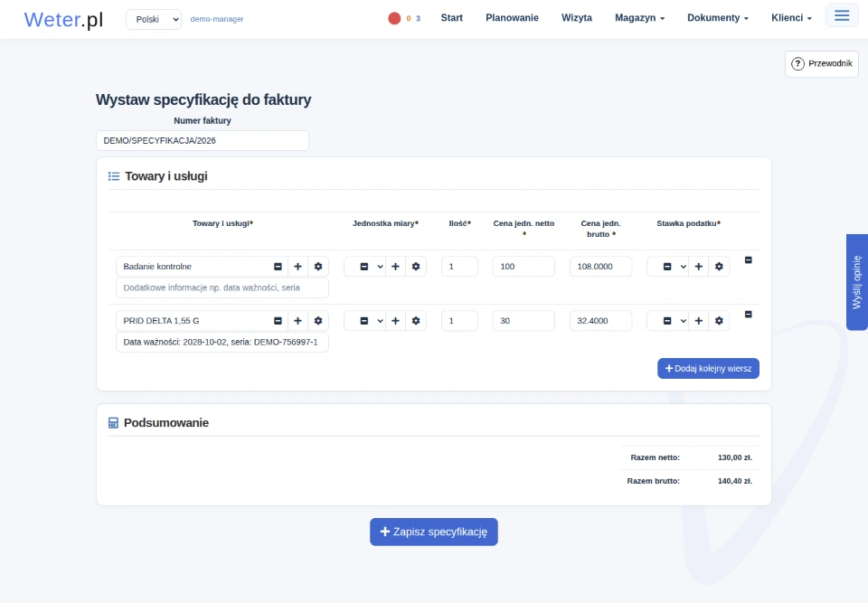Click the minus-square icon inside Badanie kontrolne product field
The image size is (868, 603).
[x=278, y=267]
